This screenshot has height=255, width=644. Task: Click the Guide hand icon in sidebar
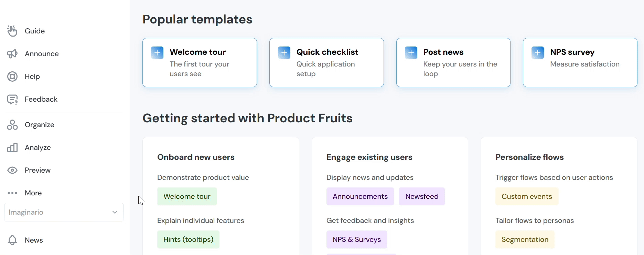point(12,31)
